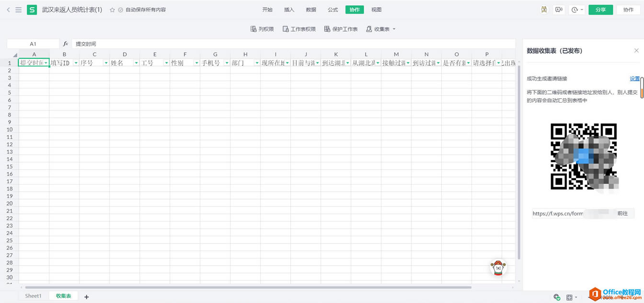Image resolution: width=644 pixels, height=303 pixels.
Task: Click the user avatar icon
Action: click(544, 10)
